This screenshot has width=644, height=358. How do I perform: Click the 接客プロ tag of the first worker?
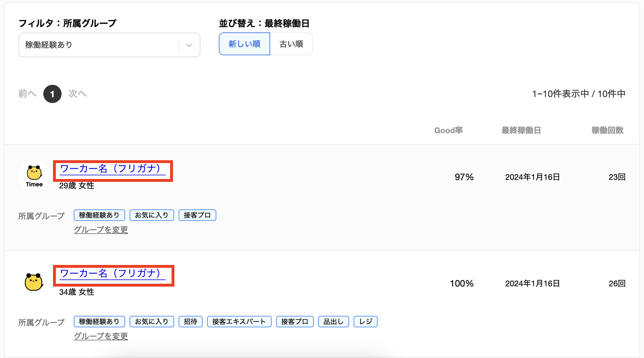tap(197, 215)
